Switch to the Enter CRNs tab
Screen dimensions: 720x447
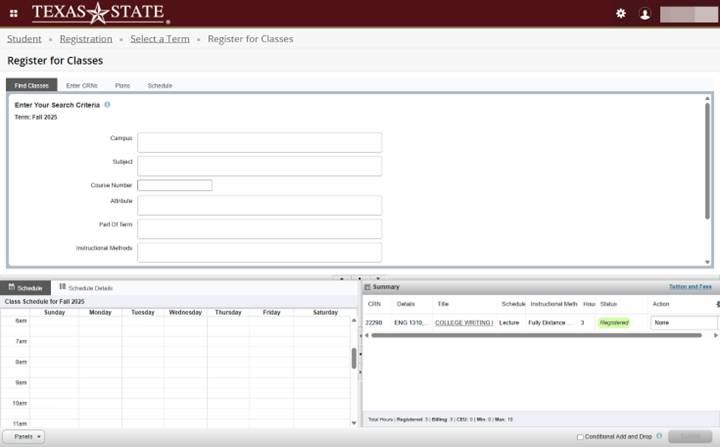pos(81,86)
